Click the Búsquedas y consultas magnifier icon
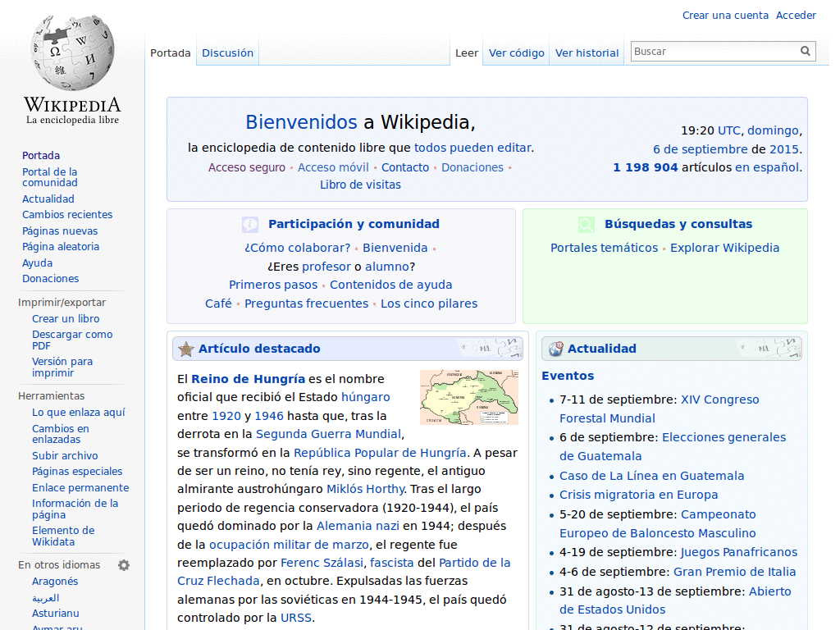The image size is (840, 630). [587, 224]
